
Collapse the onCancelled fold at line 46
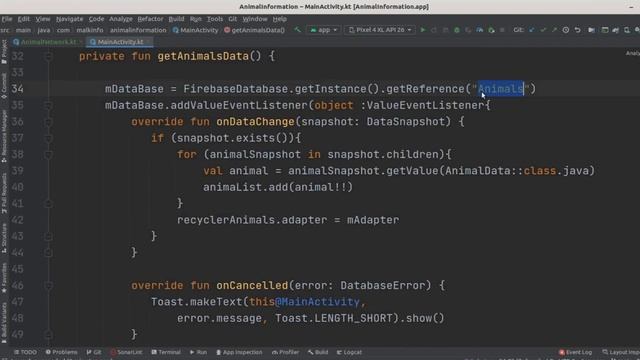[x=48, y=285]
